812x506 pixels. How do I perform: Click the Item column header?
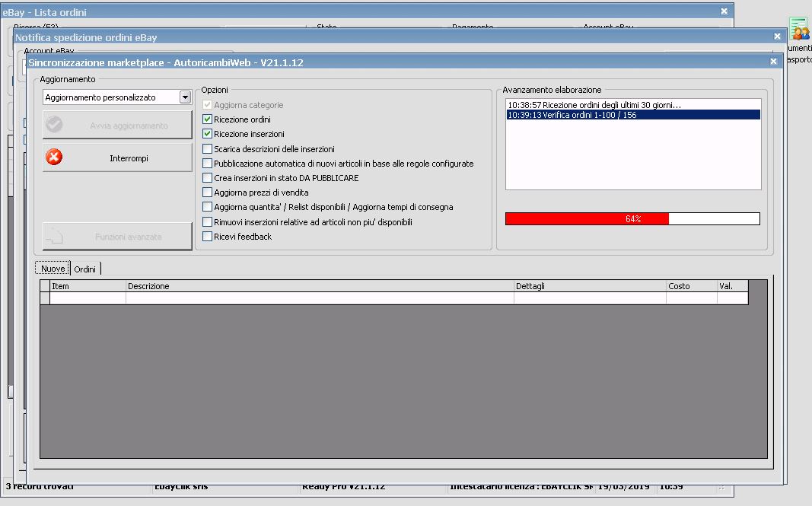88,286
